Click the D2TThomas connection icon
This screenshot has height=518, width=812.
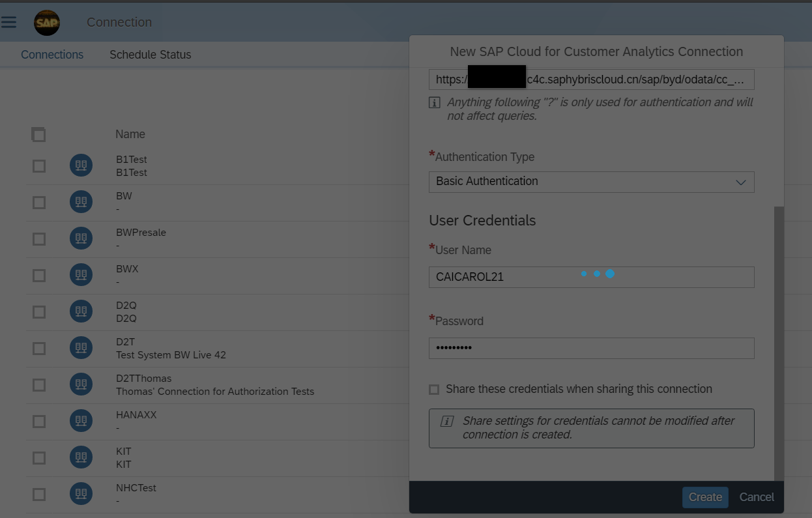coord(81,384)
